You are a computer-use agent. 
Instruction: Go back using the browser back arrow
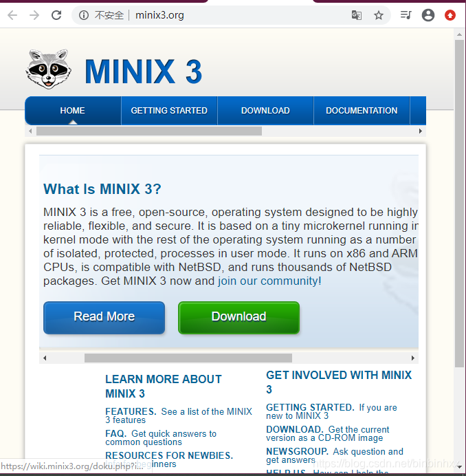12,15
